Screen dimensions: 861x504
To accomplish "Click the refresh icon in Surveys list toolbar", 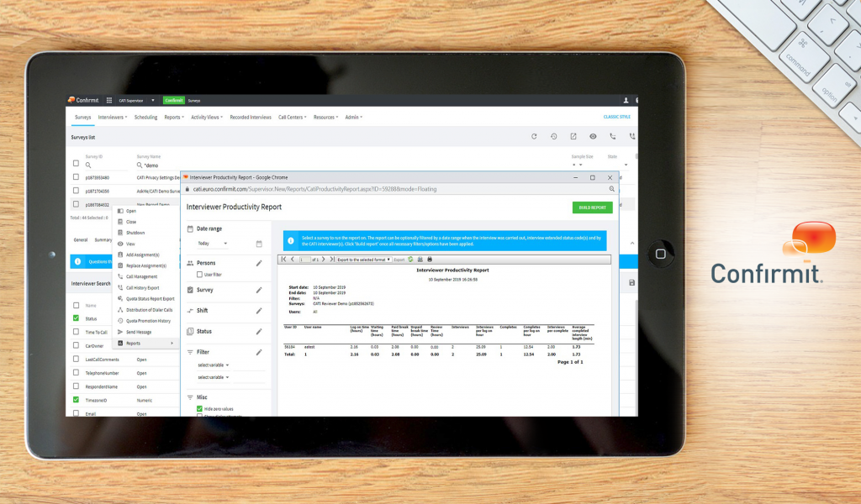I will pyautogui.click(x=533, y=136).
